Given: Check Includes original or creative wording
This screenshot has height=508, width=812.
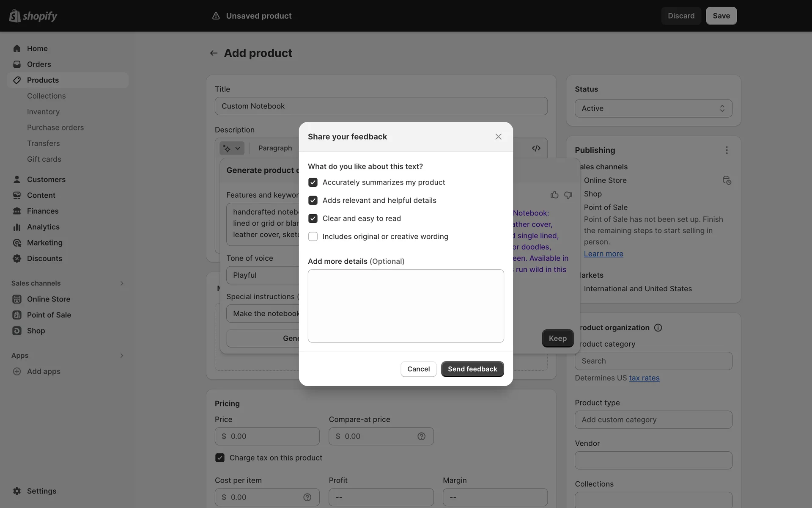Looking at the screenshot, I should tap(313, 237).
